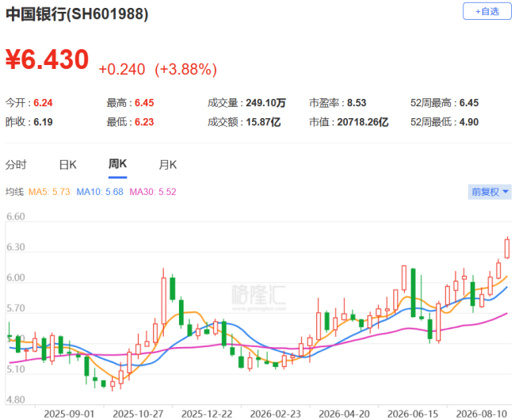Click the 中国银行(SH601988) title
The width and height of the screenshot is (515, 420).
point(77,14)
